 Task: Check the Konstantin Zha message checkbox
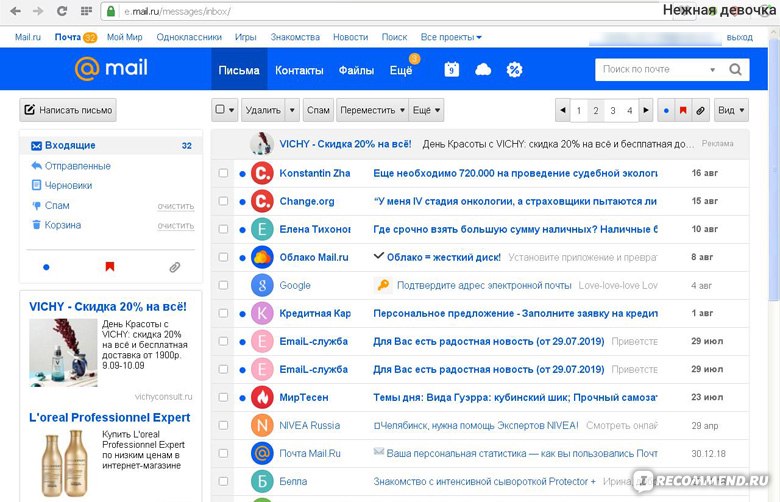click(x=223, y=173)
